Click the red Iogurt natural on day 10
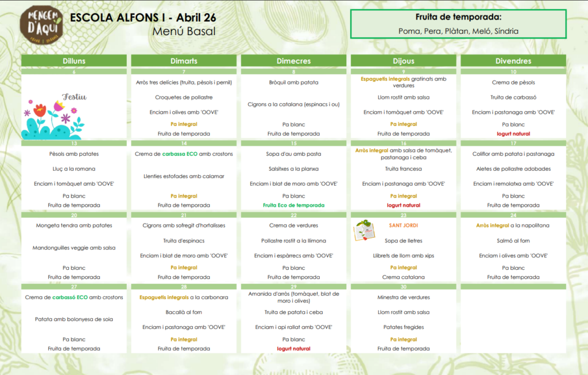 pyautogui.click(x=513, y=134)
